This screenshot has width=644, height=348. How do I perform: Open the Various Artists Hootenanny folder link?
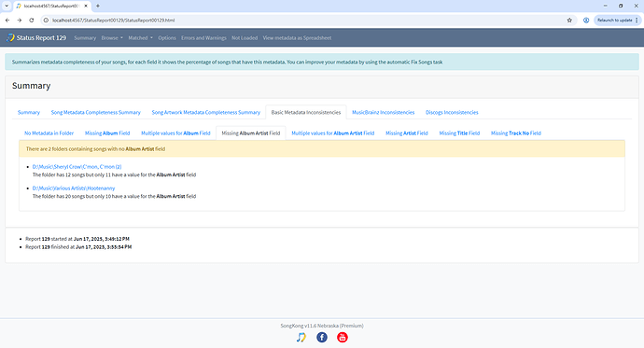74,188
